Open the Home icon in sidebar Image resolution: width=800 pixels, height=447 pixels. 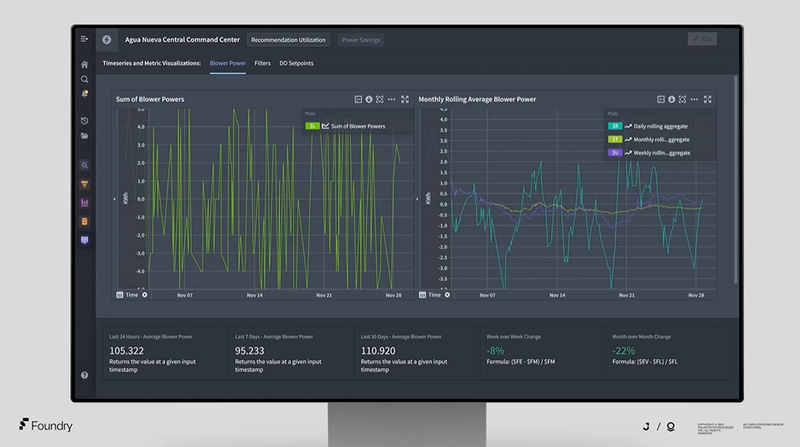click(x=85, y=64)
